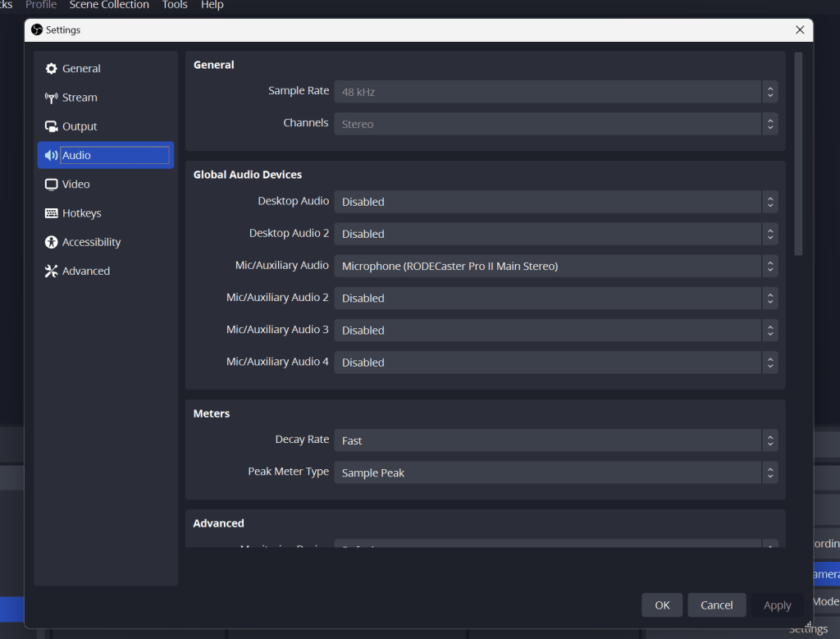Open the Profile menu
This screenshot has width=840, height=639.
[x=41, y=5]
